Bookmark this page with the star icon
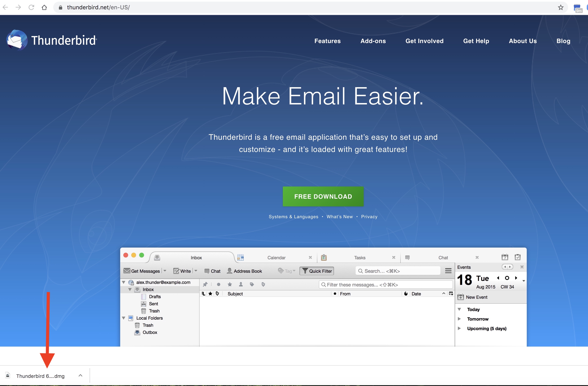This screenshot has height=386, width=588. pyautogui.click(x=561, y=7)
